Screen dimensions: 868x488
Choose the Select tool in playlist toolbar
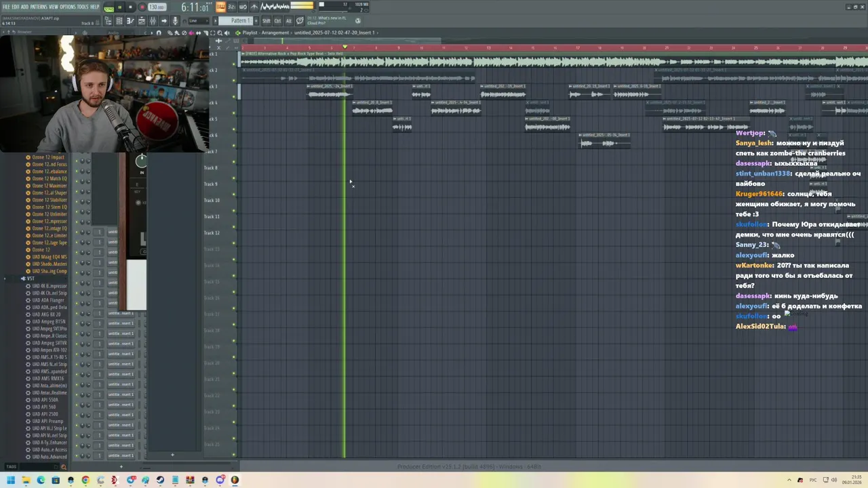[212, 33]
